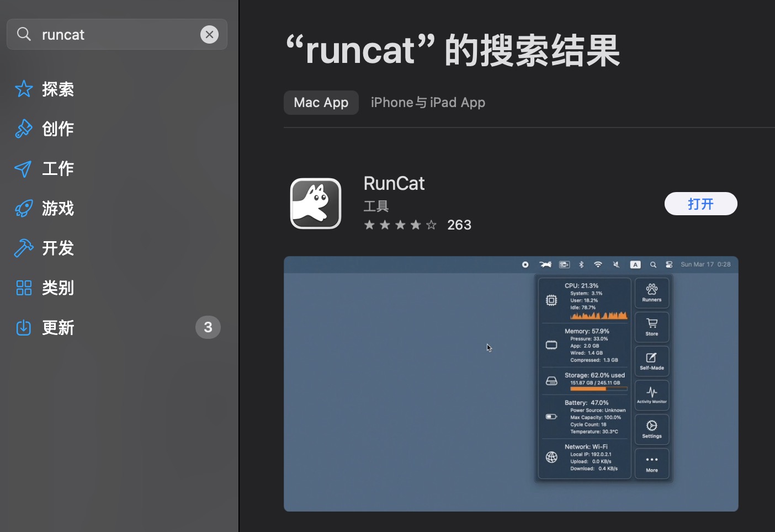Image resolution: width=775 pixels, height=532 pixels.
Task: Click the Bluetooth icon in preview menu bar
Action: [x=581, y=264]
